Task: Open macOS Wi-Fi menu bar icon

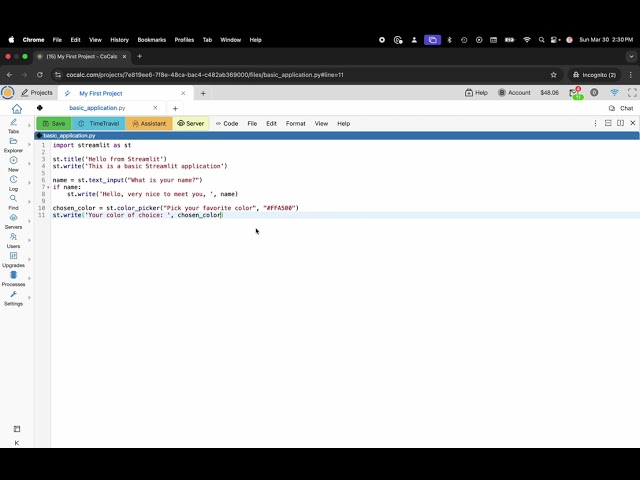Action: 527,40
